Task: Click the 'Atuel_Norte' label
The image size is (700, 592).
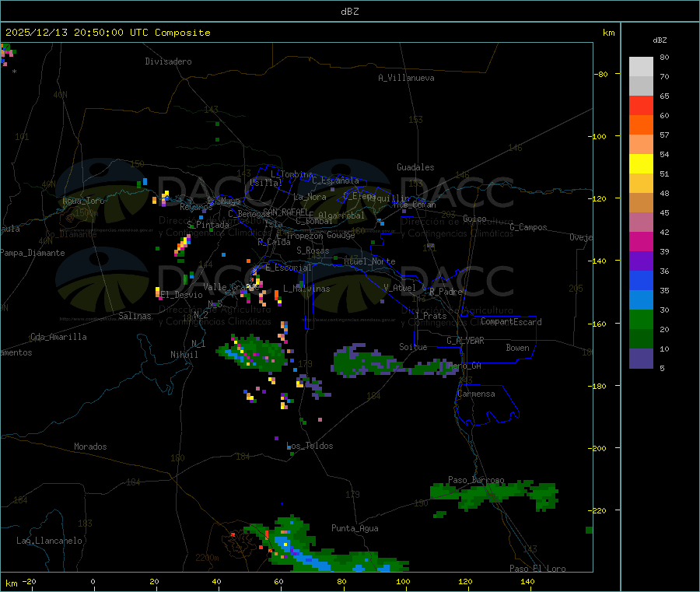Action: [369, 261]
